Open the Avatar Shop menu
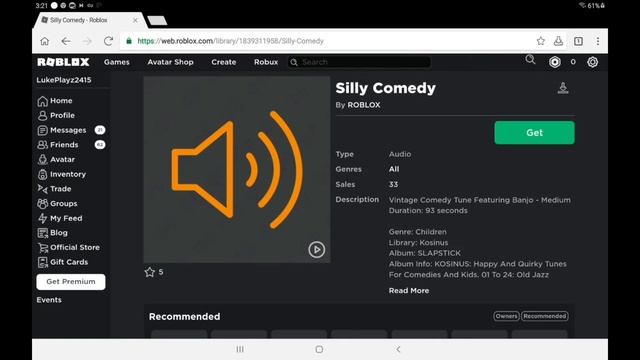Screen dimensions: 640x360 [x=170, y=62]
